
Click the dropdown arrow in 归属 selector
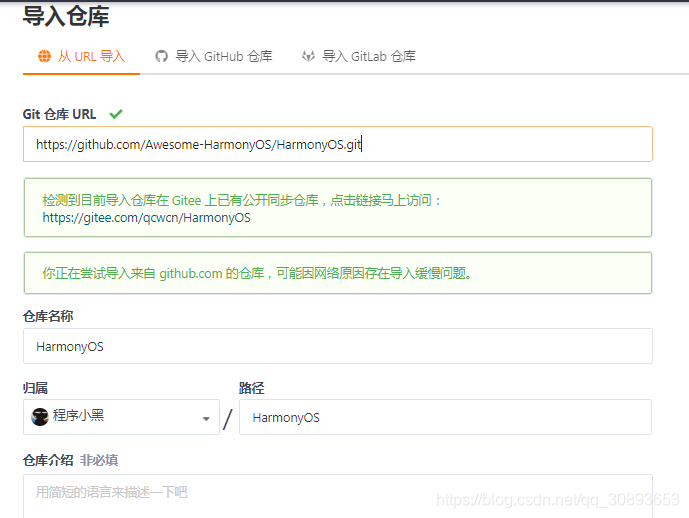click(206, 419)
